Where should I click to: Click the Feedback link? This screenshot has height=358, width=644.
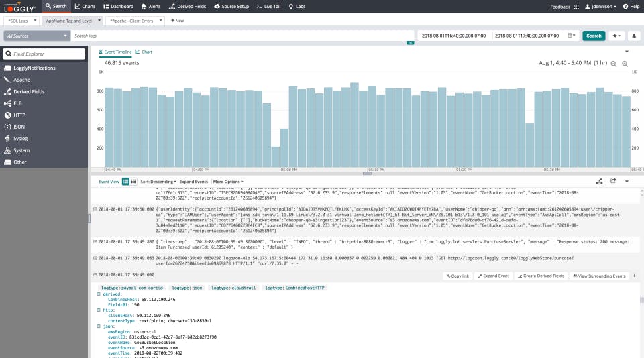point(559,7)
